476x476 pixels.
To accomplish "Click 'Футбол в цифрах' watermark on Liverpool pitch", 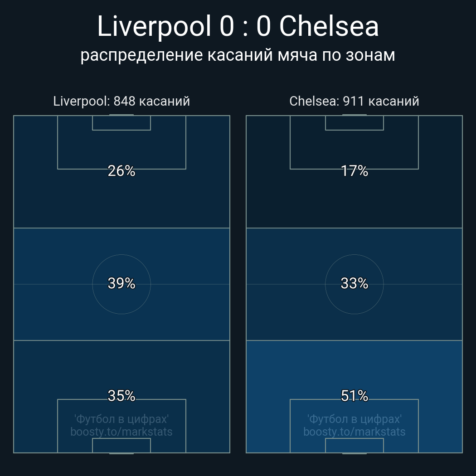I will [x=121, y=419].
